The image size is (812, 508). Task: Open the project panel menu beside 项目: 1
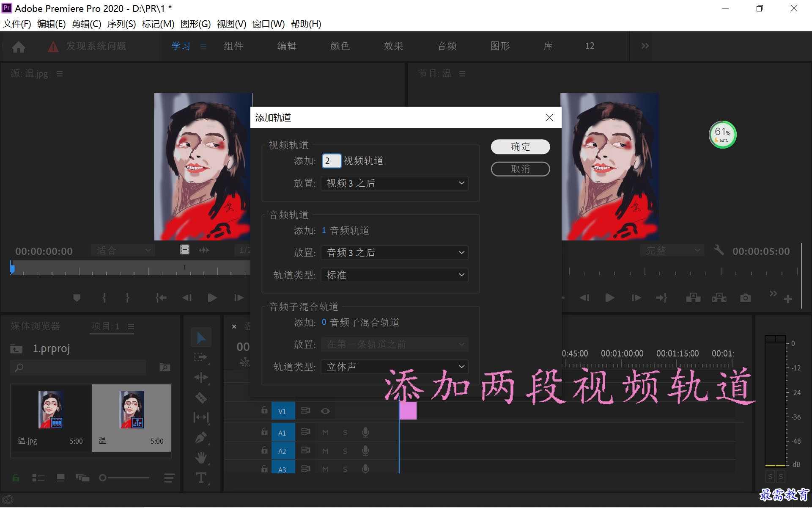(x=131, y=326)
